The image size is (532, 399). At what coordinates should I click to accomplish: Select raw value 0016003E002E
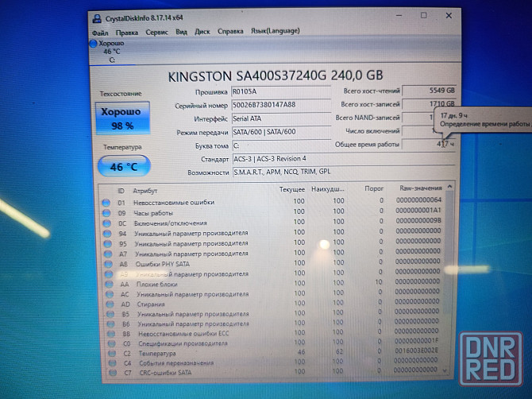tap(417, 350)
